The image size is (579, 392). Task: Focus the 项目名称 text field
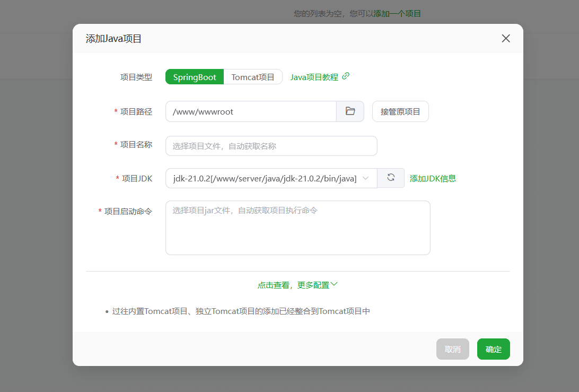(x=271, y=146)
